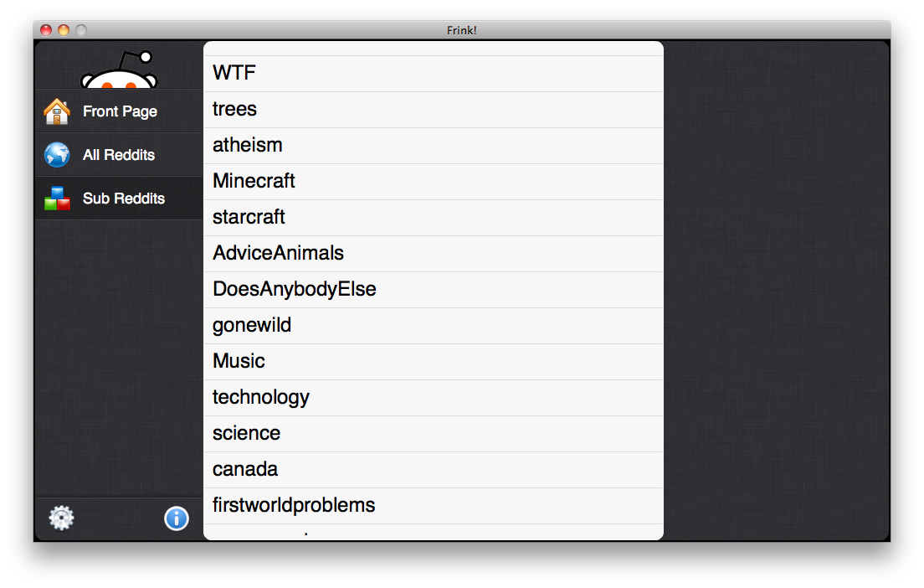Click the Front Page house icon
The width and height of the screenshot is (924, 588).
(x=57, y=111)
